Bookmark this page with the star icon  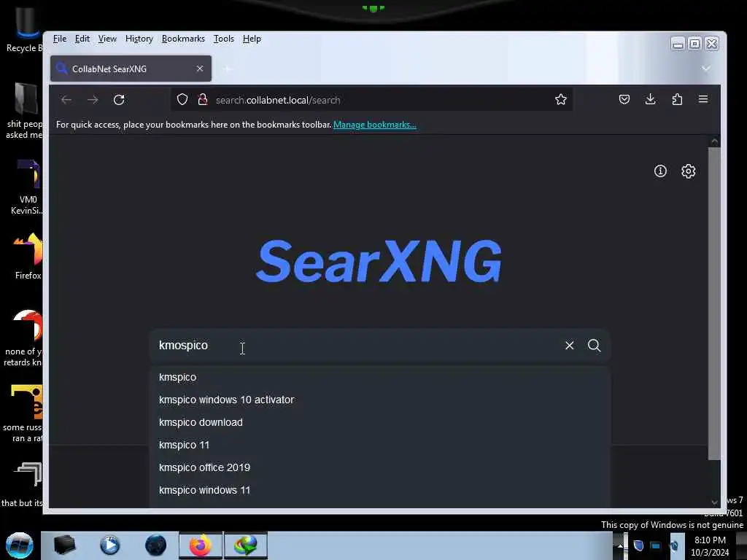[561, 99]
